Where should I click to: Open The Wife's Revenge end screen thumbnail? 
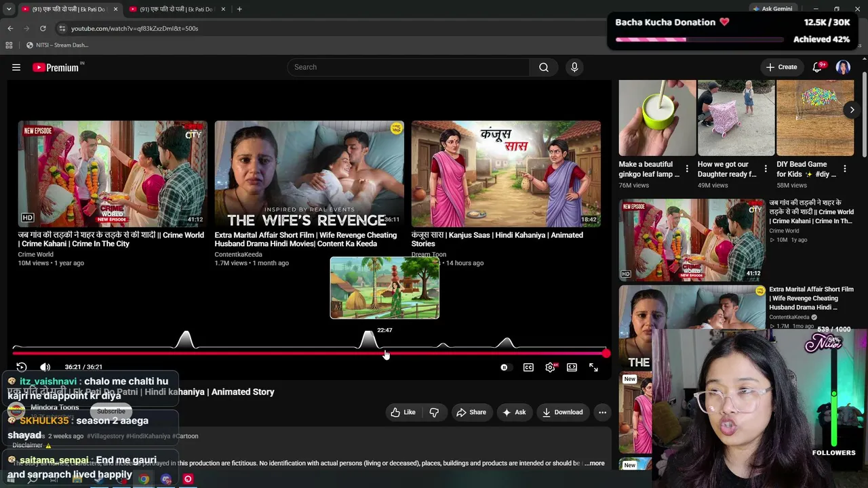[309, 174]
